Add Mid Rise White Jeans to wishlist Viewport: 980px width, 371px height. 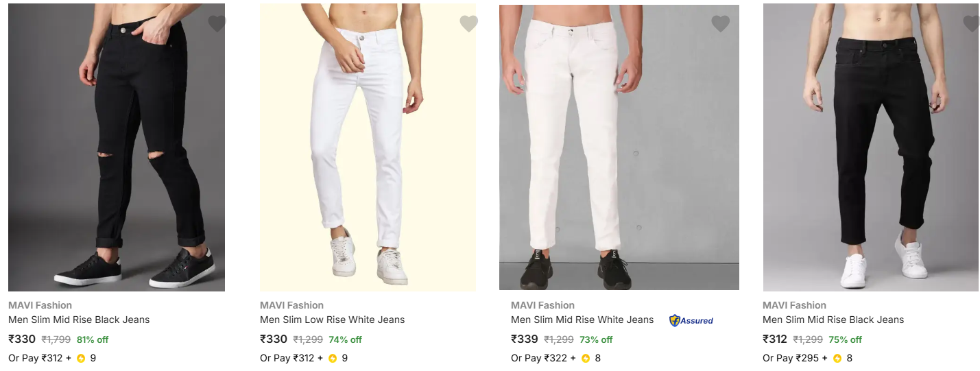pos(720,24)
